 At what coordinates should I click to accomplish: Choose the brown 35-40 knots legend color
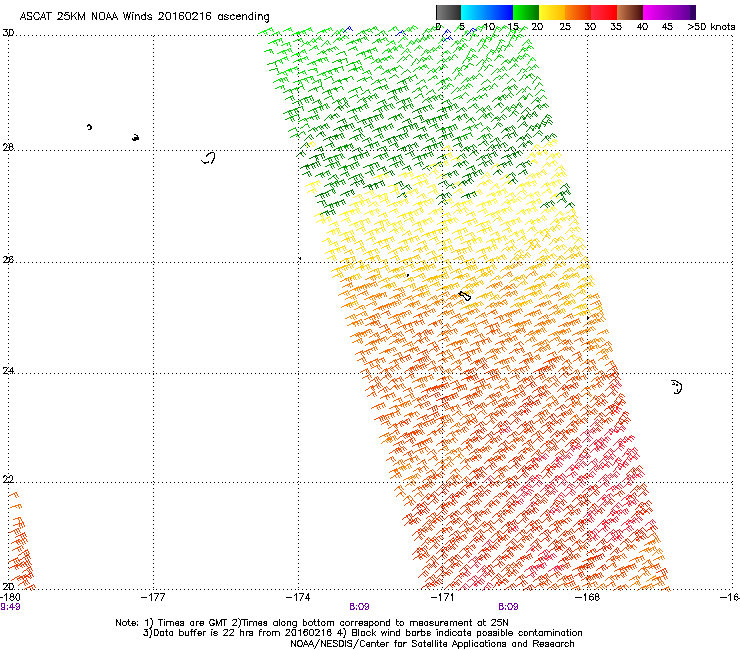pos(630,12)
